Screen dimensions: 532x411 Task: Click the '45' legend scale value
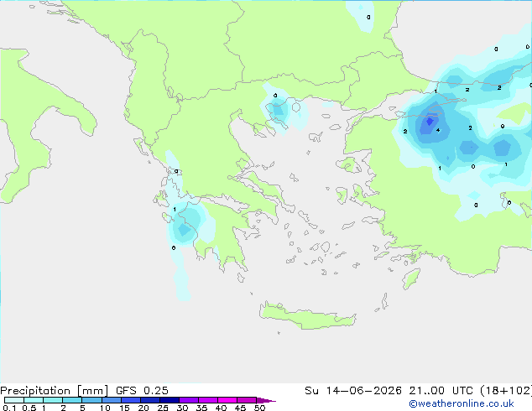coord(240,408)
